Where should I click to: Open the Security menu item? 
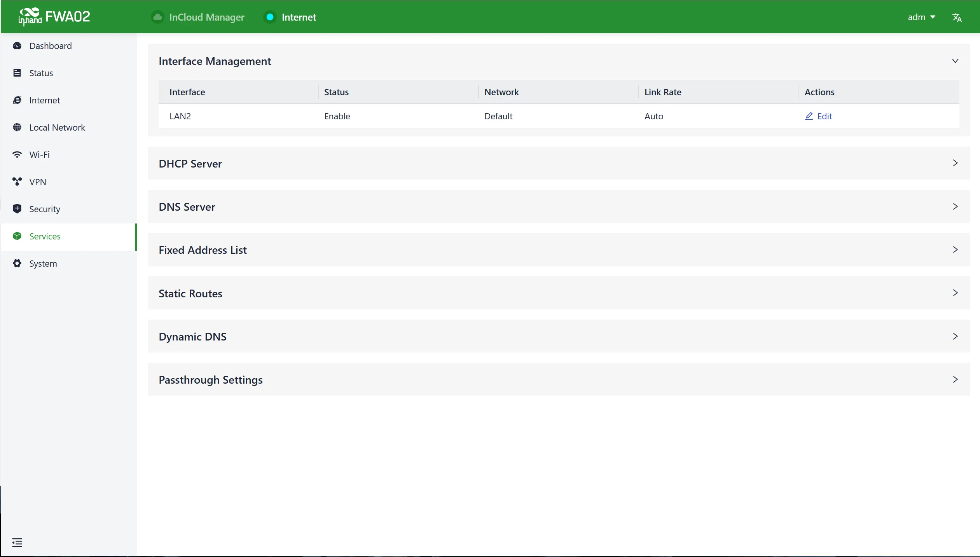tap(68, 209)
